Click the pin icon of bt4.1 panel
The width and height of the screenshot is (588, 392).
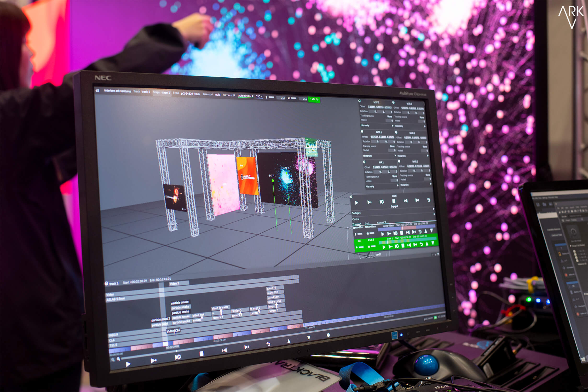(364, 162)
